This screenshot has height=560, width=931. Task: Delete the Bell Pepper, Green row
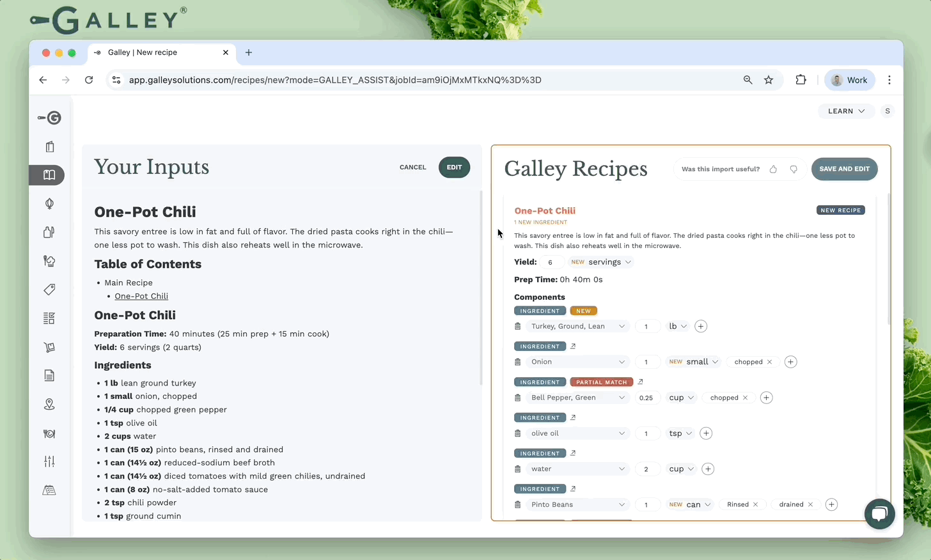click(x=518, y=398)
